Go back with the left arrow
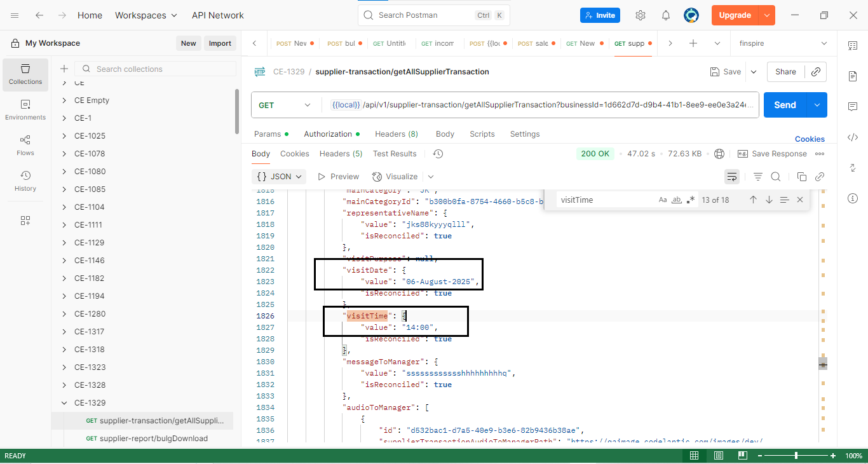 pos(39,15)
